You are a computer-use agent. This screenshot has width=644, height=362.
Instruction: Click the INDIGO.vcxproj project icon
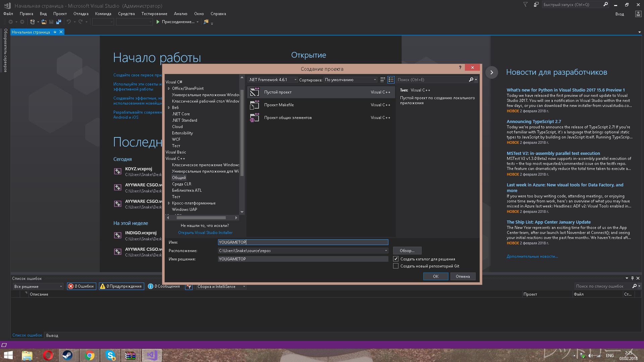(x=118, y=235)
